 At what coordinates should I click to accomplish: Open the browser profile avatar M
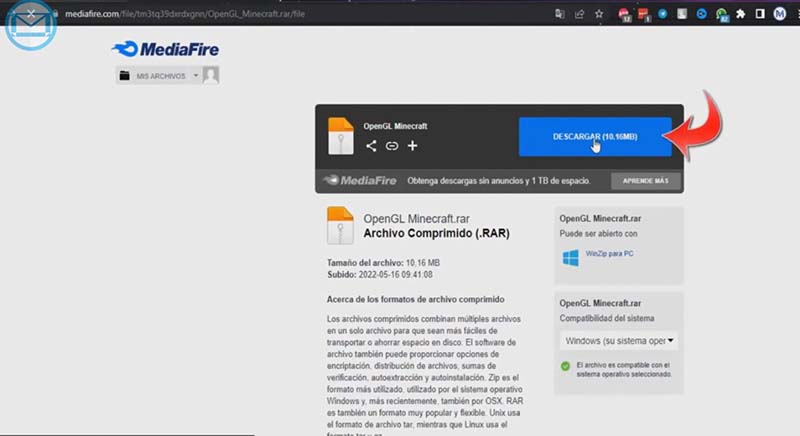coord(779,14)
